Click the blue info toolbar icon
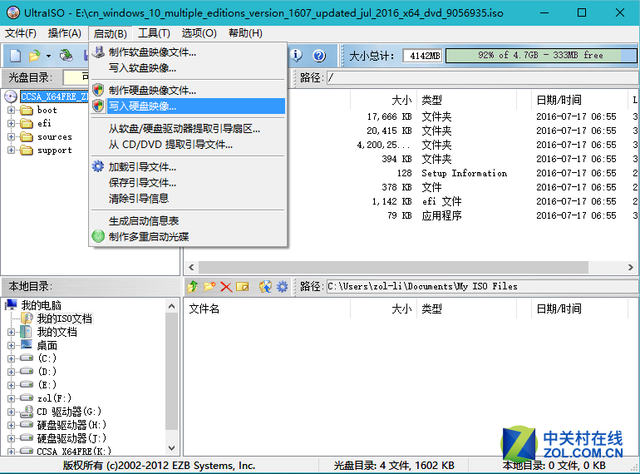The image size is (640, 474). tap(296, 55)
